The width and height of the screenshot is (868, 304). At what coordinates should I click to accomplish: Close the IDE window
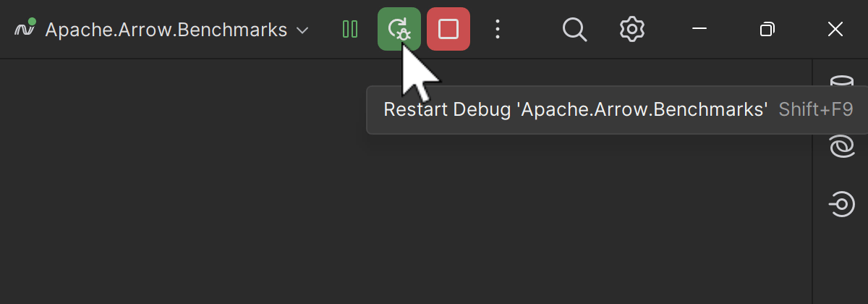coord(835,30)
